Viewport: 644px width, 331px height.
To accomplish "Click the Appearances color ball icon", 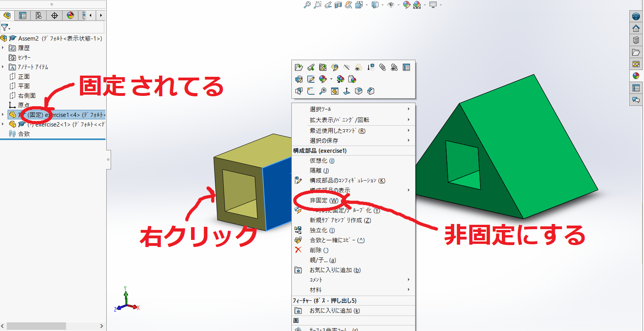I will [323, 80].
